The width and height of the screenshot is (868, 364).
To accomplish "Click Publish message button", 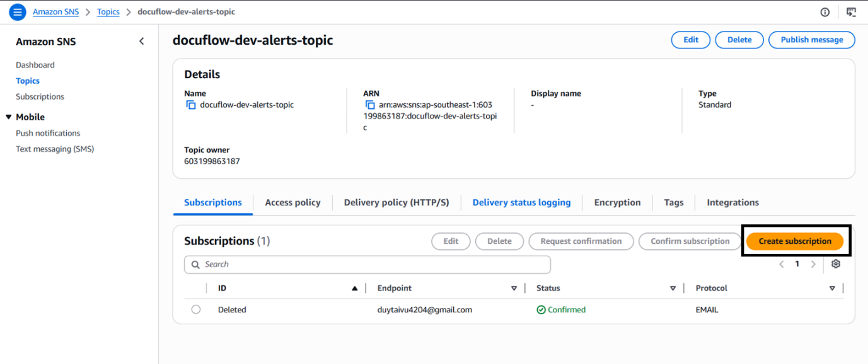I will click(812, 40).
